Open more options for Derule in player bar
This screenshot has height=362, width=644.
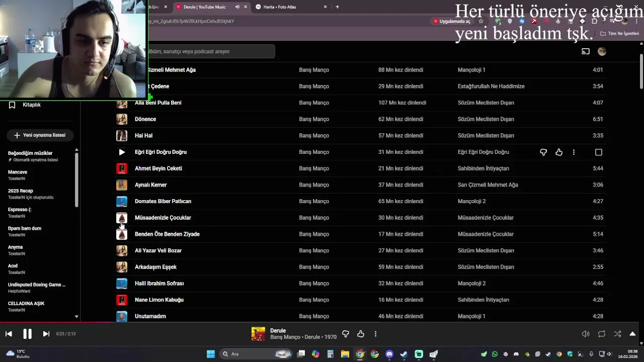coord(375,334)
